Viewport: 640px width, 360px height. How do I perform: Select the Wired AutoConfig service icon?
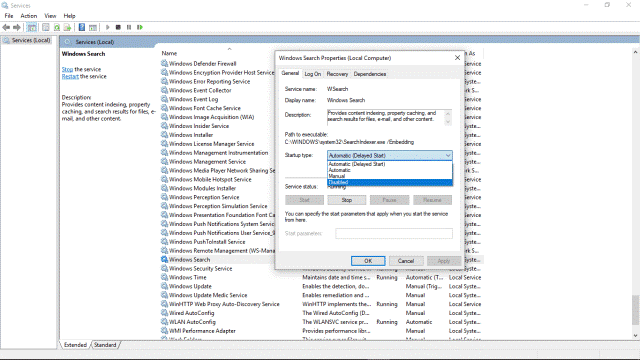click(x=164, y=313)
